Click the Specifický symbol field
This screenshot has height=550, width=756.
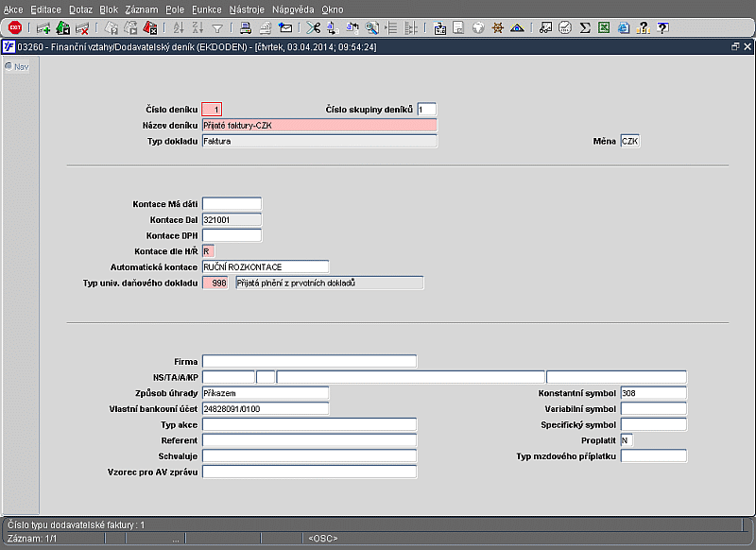tap(654, 424)
